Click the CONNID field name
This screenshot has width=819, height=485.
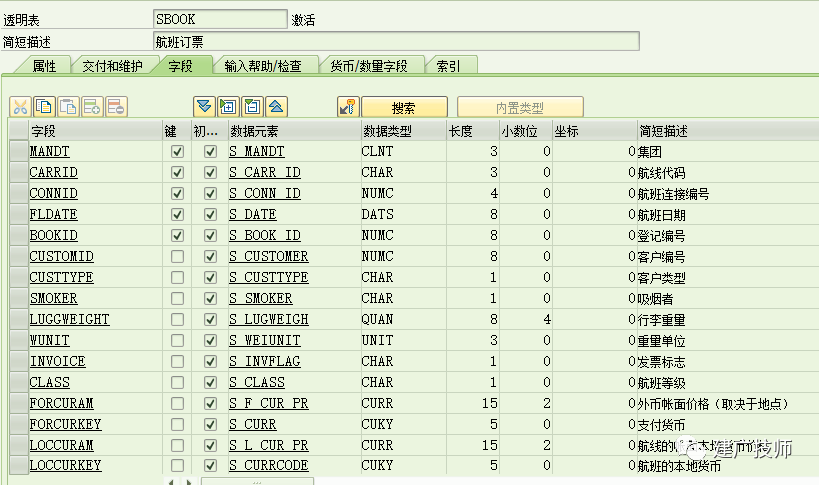coord(53,193)
